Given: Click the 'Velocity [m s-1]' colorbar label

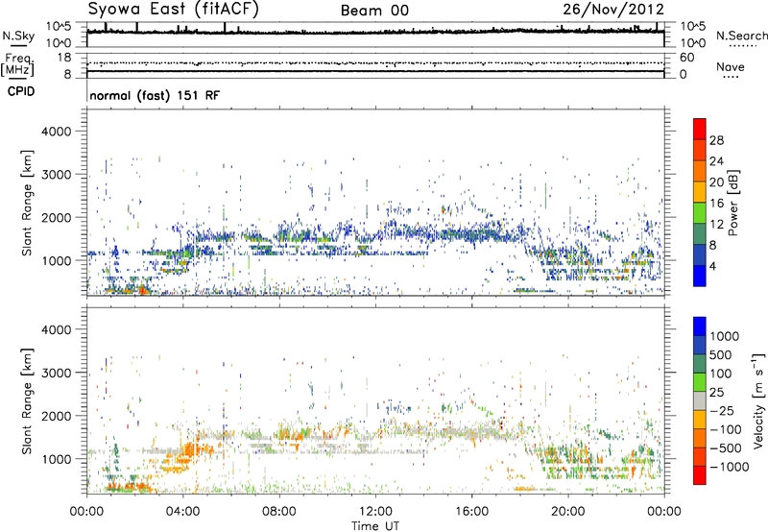Looking at the screenshot, I should click(x=759, y=400).
